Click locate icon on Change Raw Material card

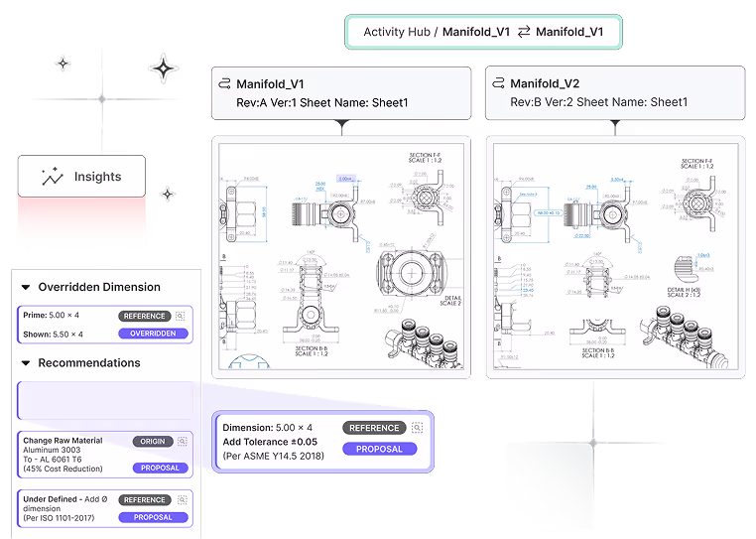(183, 441)
